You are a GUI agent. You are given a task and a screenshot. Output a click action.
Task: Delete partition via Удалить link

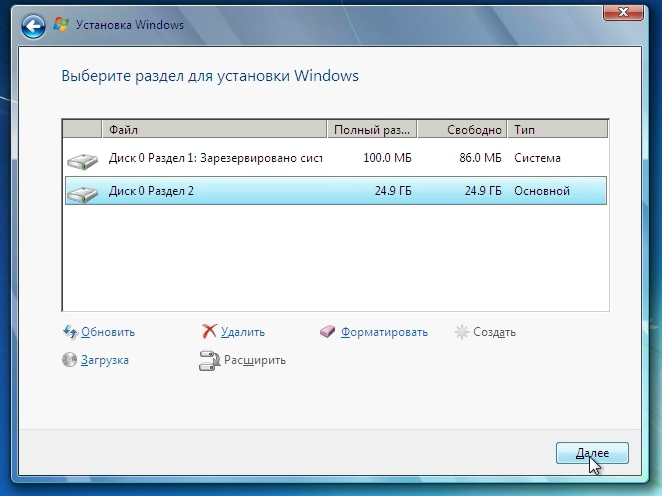pyautogui.click(x=243, y=332)
